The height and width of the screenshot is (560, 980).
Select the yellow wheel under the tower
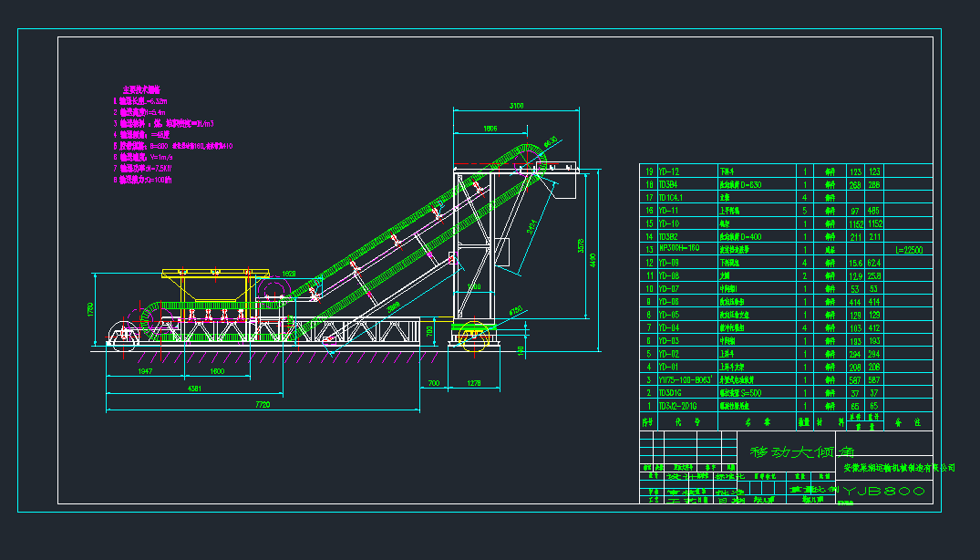click(475, 335)
